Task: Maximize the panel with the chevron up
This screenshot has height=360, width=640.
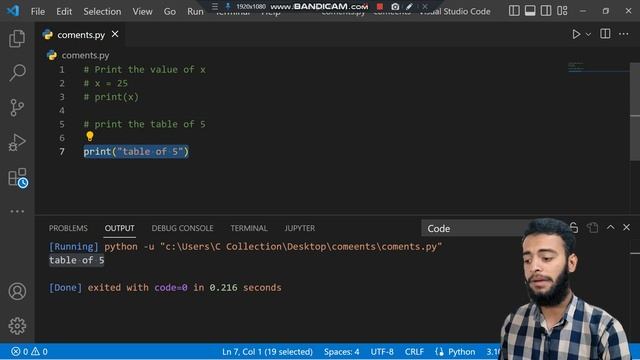Action: coord(610,227)
